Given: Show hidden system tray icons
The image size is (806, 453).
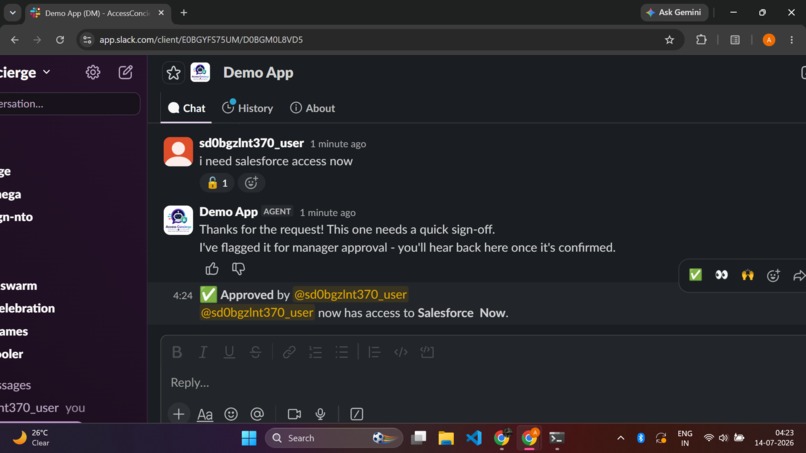Looking at the screenshot, I should pyautogui.click(x=620, y=438).
